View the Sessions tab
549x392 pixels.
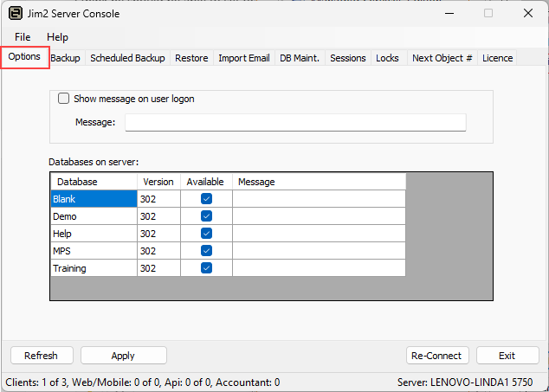point(348,58)
